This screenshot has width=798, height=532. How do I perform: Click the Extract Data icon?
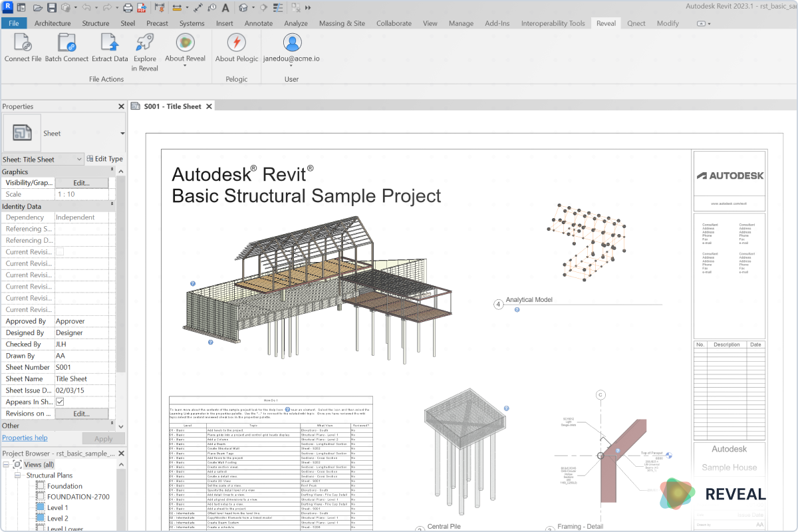point(110,43)
